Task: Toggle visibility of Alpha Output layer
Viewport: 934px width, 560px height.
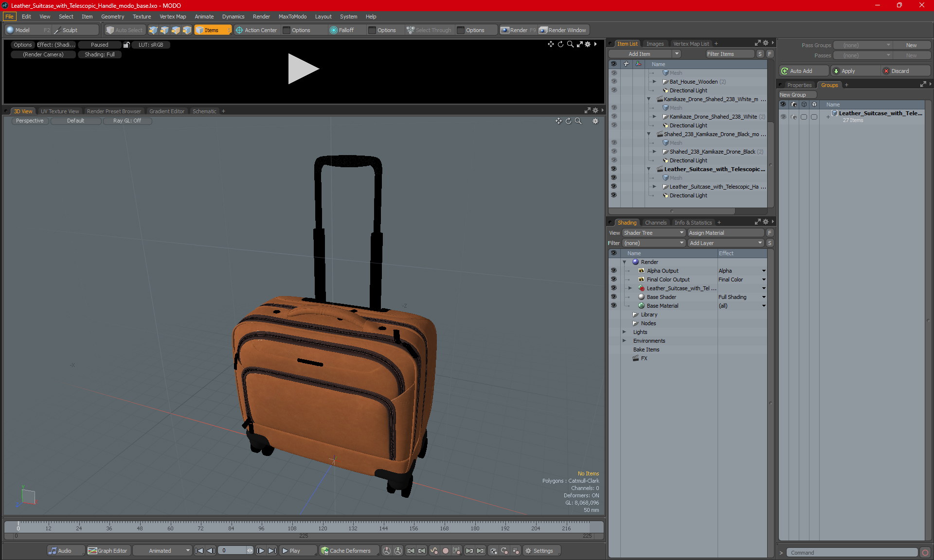Action: coord(613,271)
